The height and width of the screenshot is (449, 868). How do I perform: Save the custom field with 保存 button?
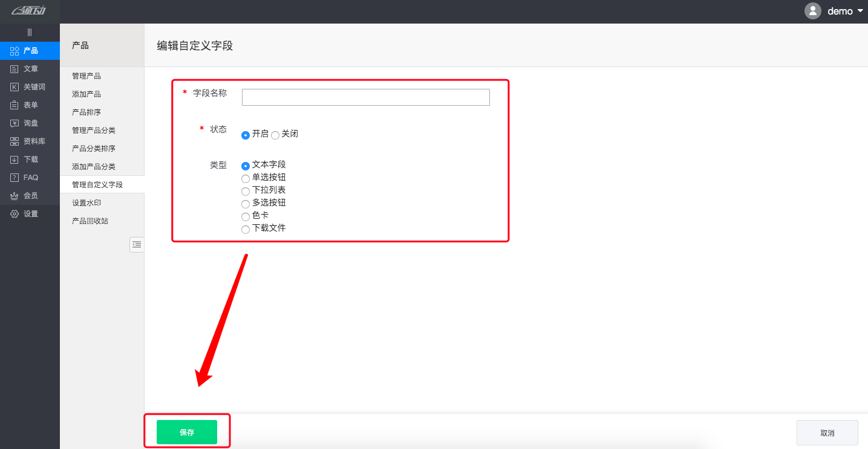tap(187, 431)
